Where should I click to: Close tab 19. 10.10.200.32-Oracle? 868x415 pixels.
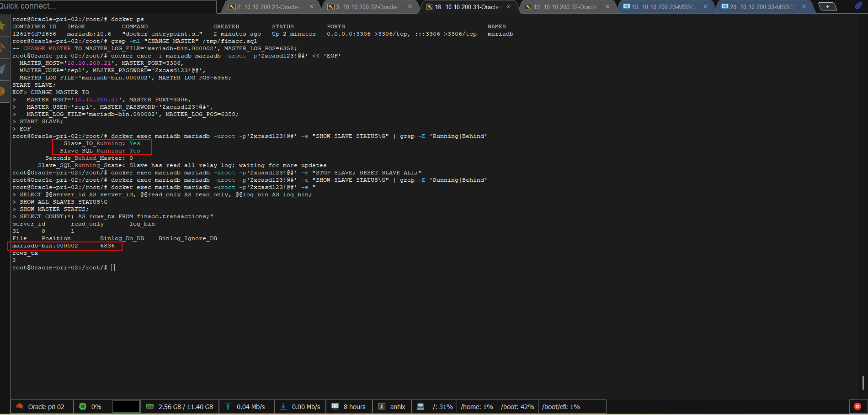pyautogui.click(x=607, y=7)
